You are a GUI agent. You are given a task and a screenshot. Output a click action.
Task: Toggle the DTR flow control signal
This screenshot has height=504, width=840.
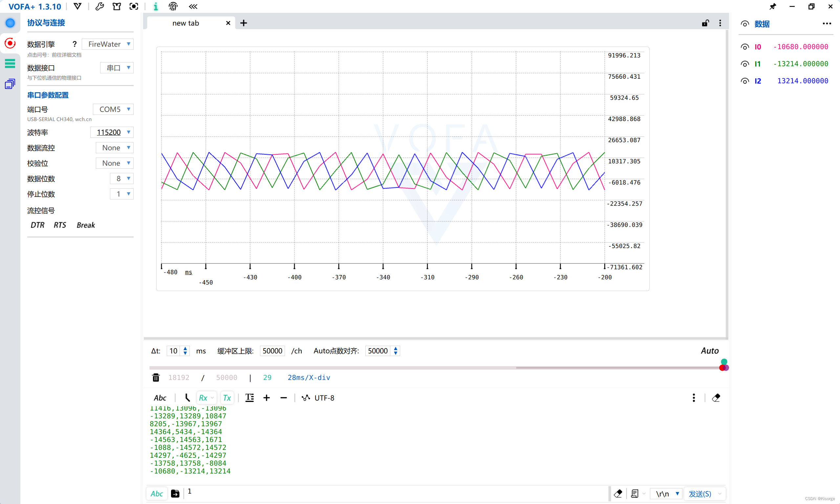(37, 225)
